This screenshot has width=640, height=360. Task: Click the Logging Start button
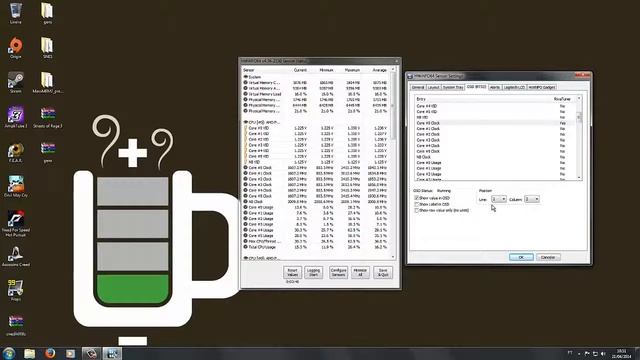pos(313,272)
